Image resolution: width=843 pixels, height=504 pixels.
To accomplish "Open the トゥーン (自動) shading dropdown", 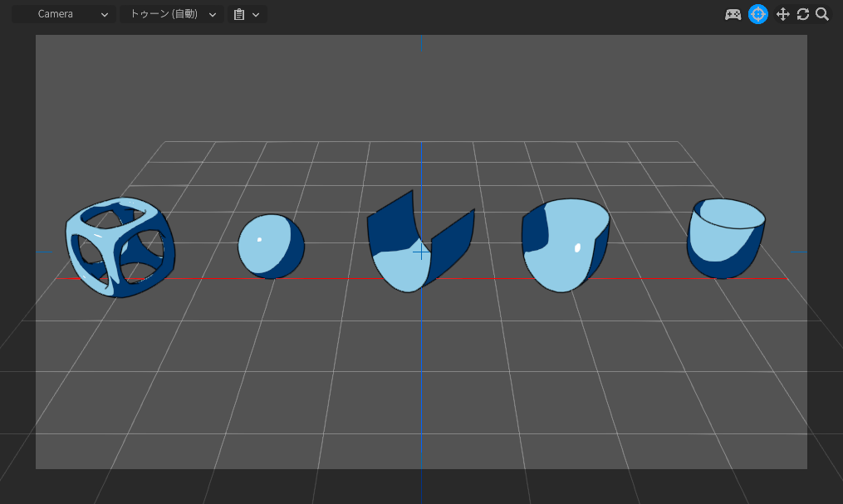I will point(171,14).
